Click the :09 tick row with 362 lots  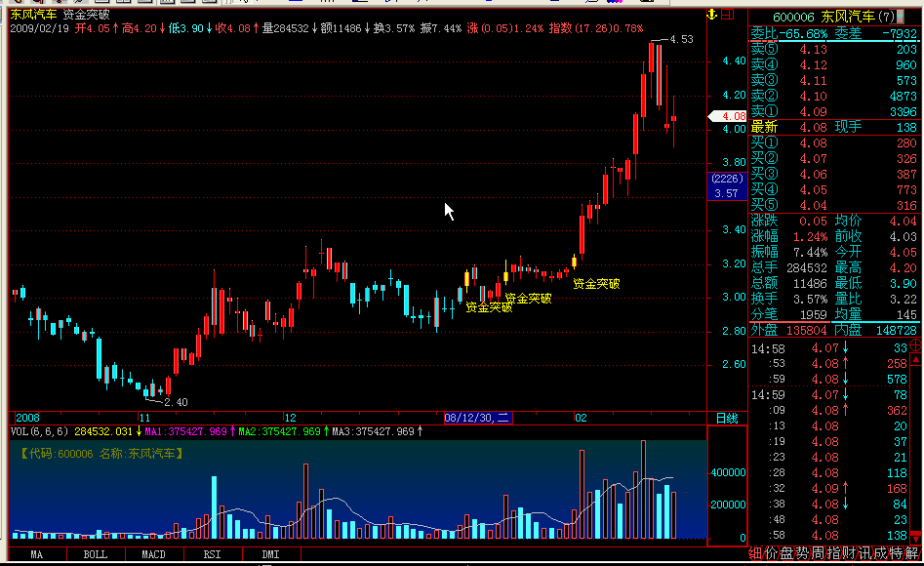click(x=829, y=410)
